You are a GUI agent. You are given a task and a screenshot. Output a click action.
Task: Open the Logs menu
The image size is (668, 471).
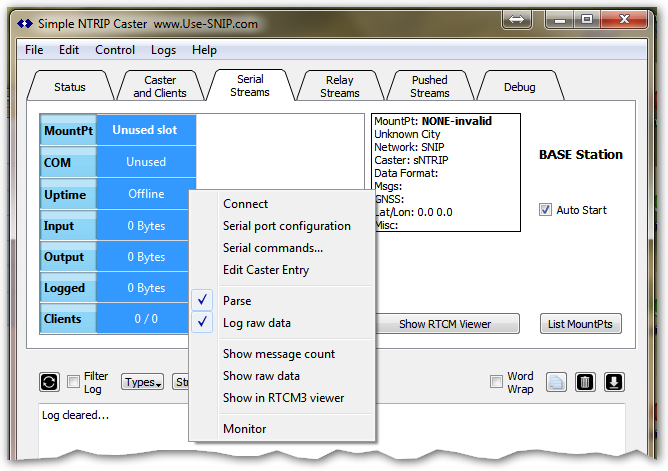[163, 50]
